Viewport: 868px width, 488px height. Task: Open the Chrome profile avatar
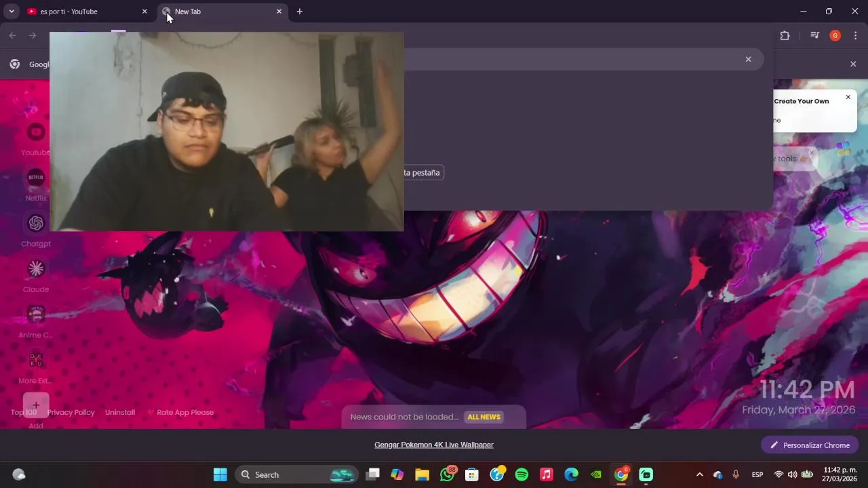pos(835,35)
